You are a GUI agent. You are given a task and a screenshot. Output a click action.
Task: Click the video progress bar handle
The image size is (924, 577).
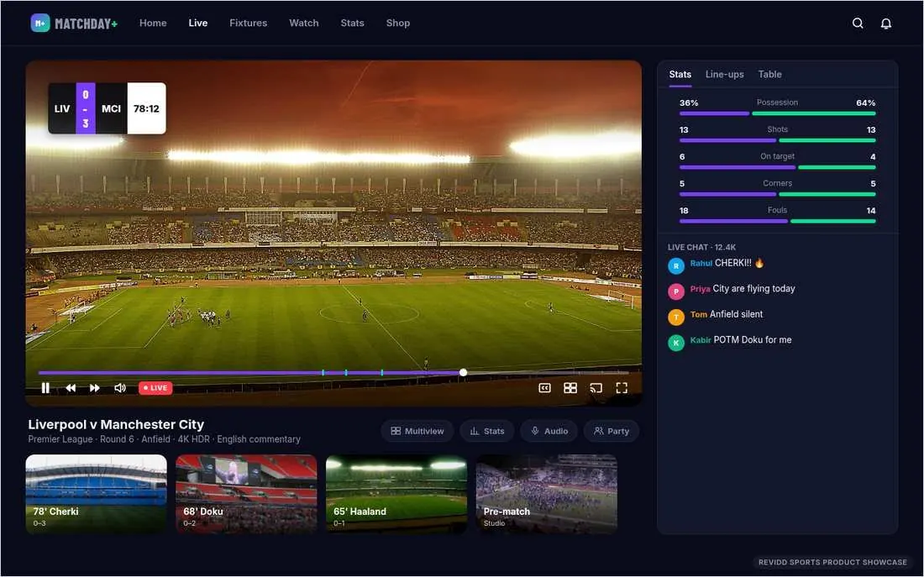[x=463, y=372]
